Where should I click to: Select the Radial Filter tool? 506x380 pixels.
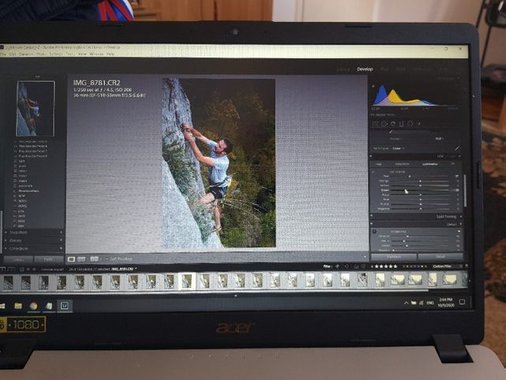pos(410,124)
